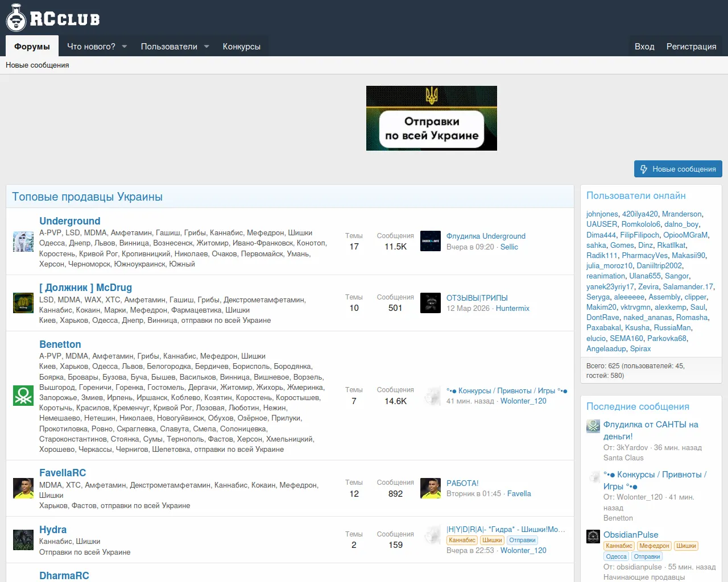Click the RC Club logo
The image size is (728, 582).
coord(53,18)
